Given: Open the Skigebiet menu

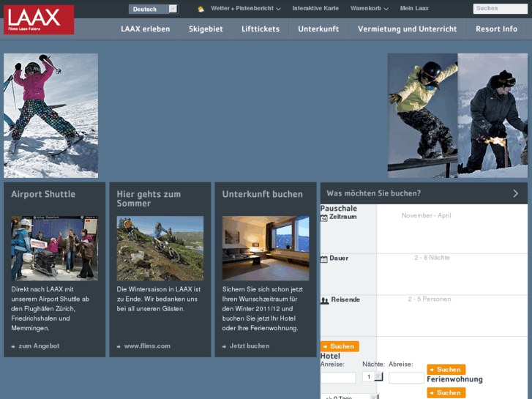Looking at the screenshot, I should pos(206,29).
